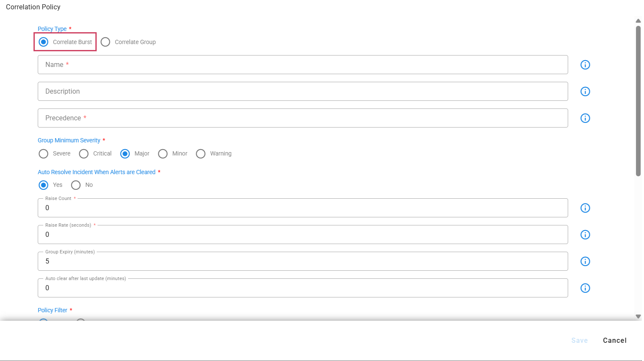This screenshot has height=361, width=644.
Task: Click info icon beside Raise Rate field
Action: [585, 235]
